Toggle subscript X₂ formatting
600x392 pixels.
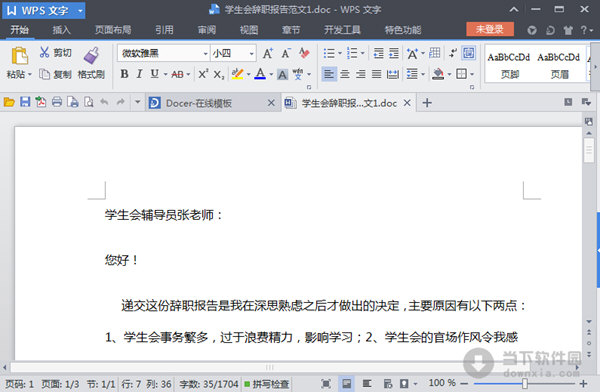(x=219, y=74)
